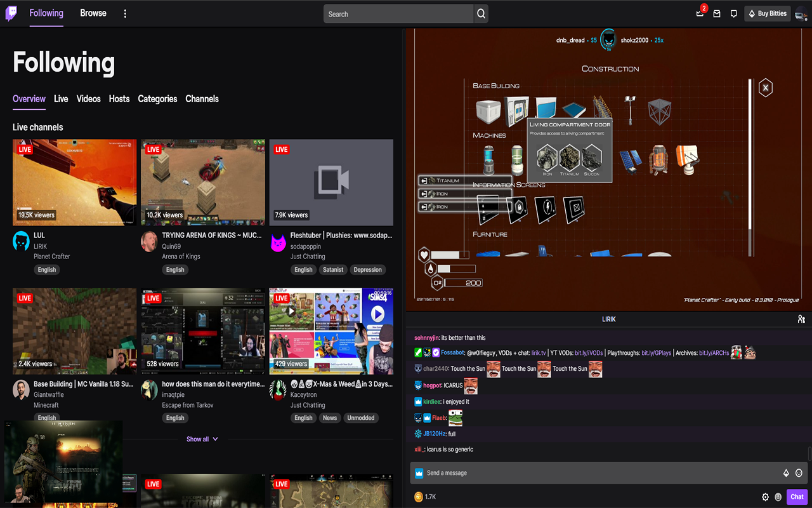812x508 pixels.
Task: Click the channel points coin icon showing 1.7K
Action: tap(419, 497)
